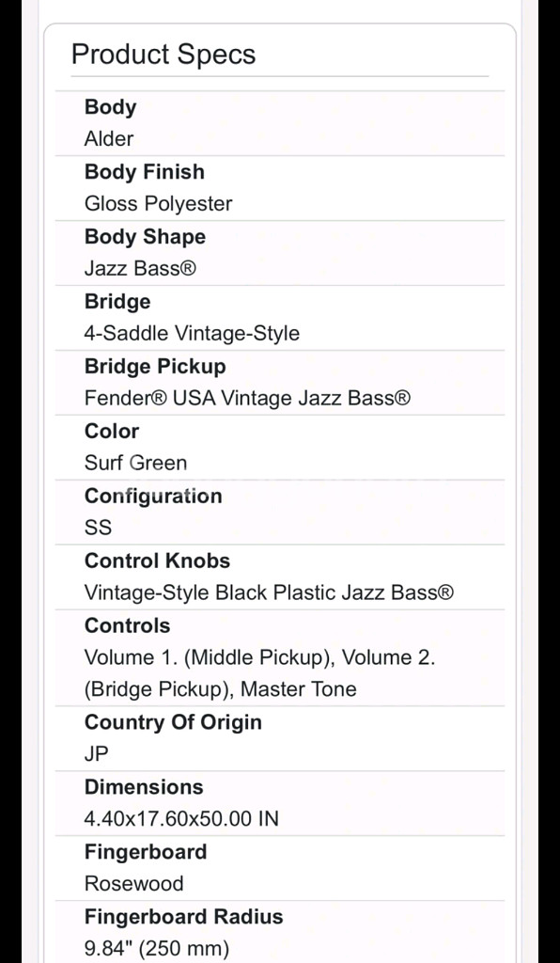Click the SS configuration value

[x=98, y=528]
